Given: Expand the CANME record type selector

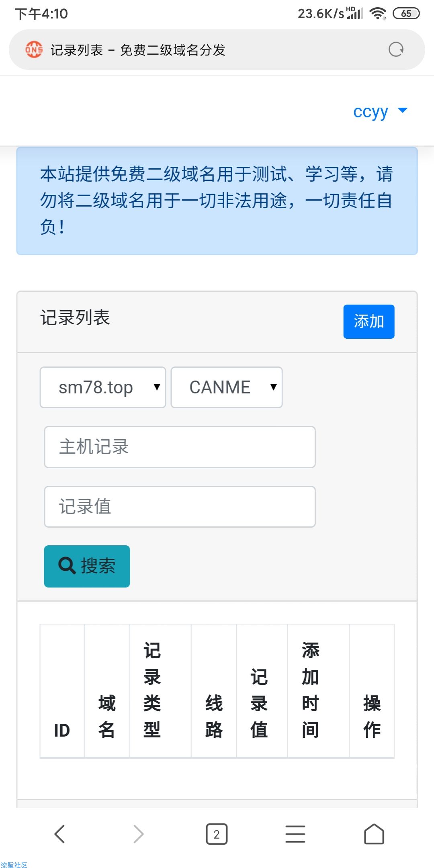Looking at the screenshot, I should 227,387.
